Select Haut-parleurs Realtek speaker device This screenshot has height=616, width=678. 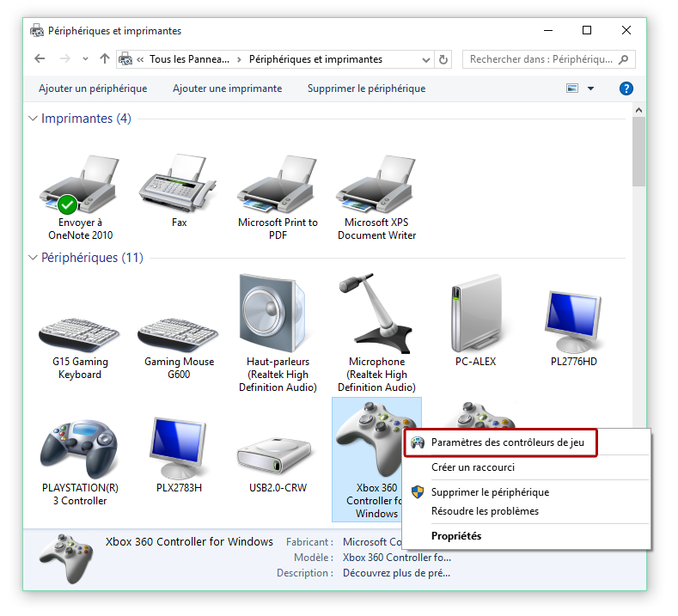pyautogui.click(x=278, y=332)
